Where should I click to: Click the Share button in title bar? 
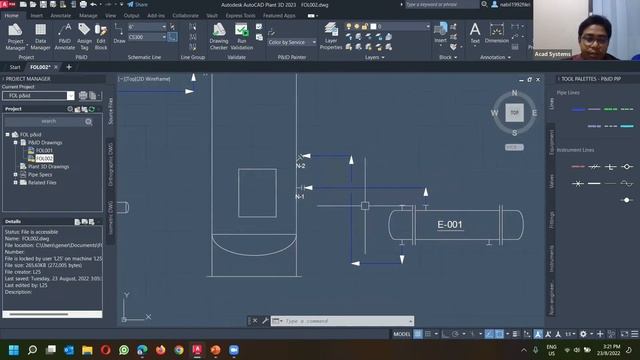point(138,4)
